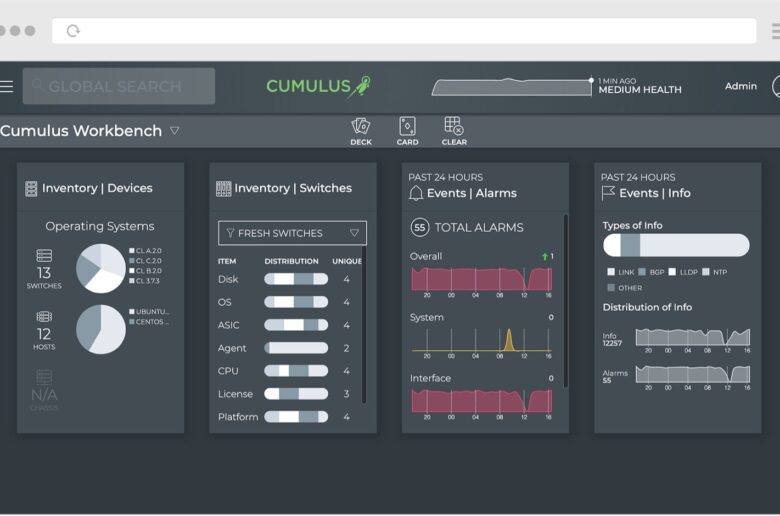The width and height of the screenshot is (780, 516).
Task: Click the Platform distribution bar
Action: click(x=296, y=416)
